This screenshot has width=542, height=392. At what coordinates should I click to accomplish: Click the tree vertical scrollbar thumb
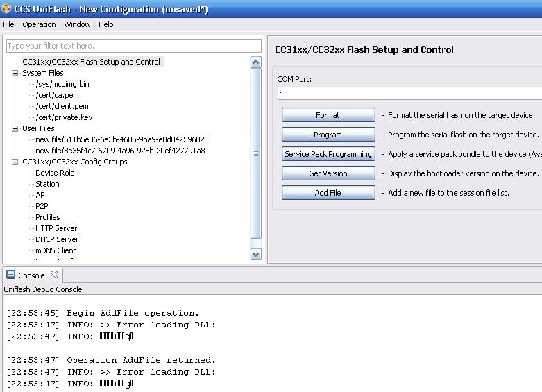(x=256, y=153)
